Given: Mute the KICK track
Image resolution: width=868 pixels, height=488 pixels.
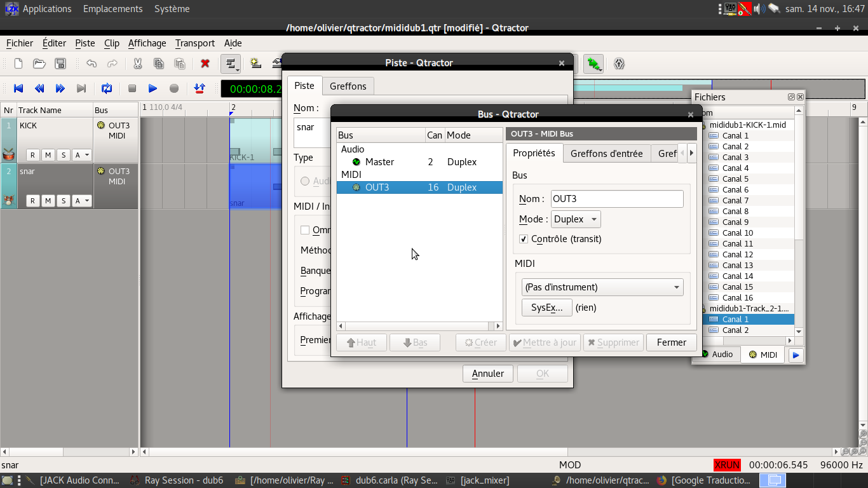Looking at the screenshot, I should click(x=48, y=155).
